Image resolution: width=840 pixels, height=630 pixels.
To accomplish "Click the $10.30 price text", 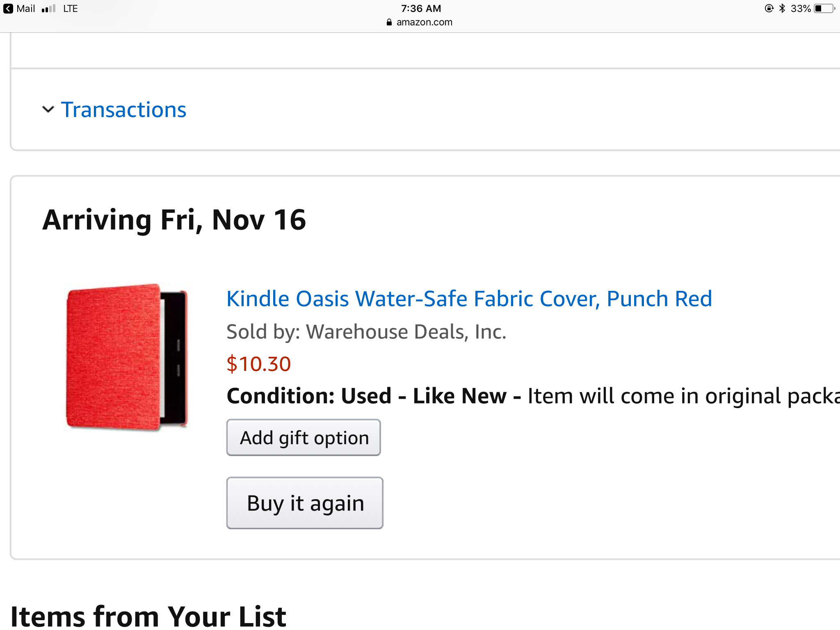I will click(259, 364).
